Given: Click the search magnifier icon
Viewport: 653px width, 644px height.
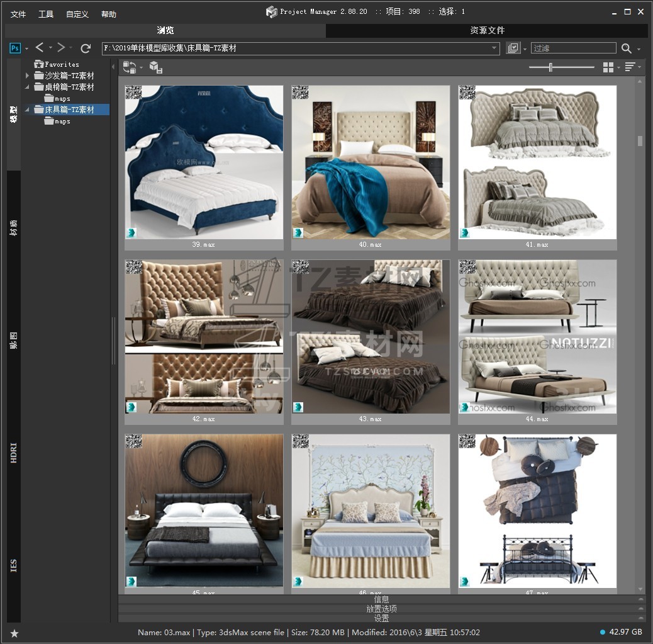Looking at the screenshot, I should (x=627, y=48).
